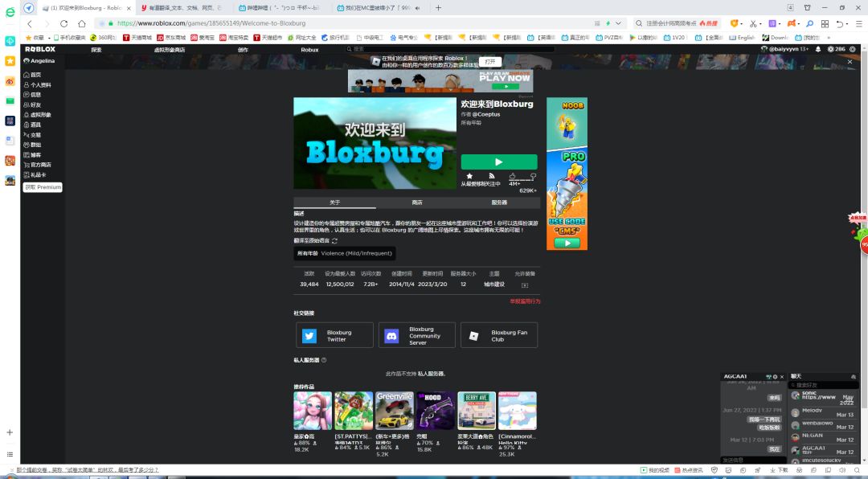Open 好友 Friends in the sidebar
The image size is (868, 479).
pos(32,104)
